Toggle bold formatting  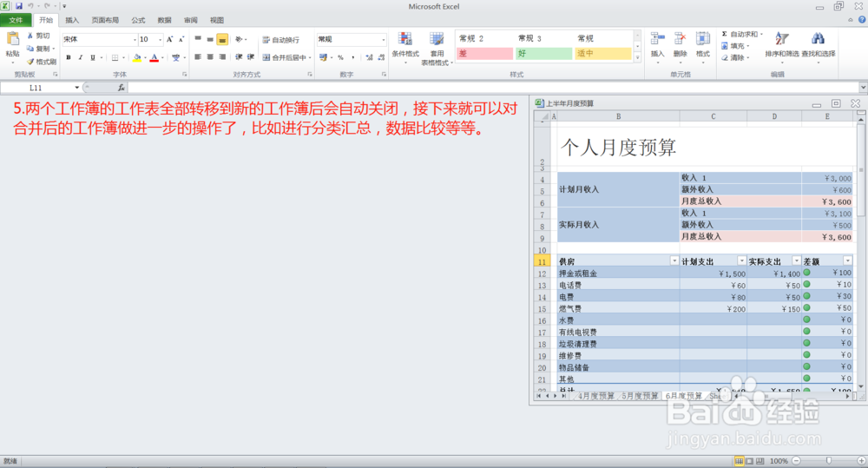pos(68,57)
